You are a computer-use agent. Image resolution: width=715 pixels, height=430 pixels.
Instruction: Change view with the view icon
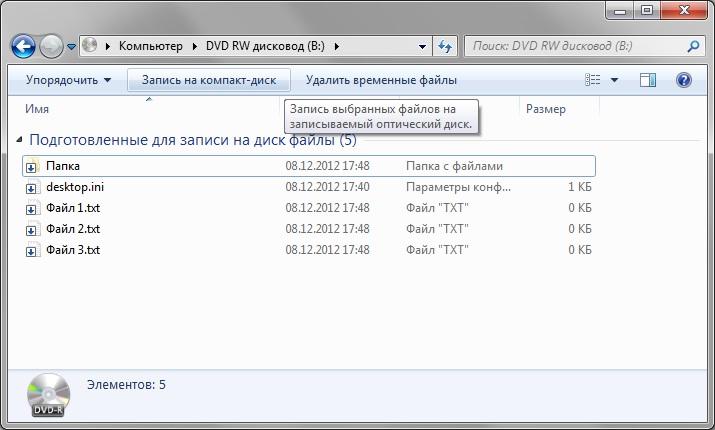[x=593, y=80]
